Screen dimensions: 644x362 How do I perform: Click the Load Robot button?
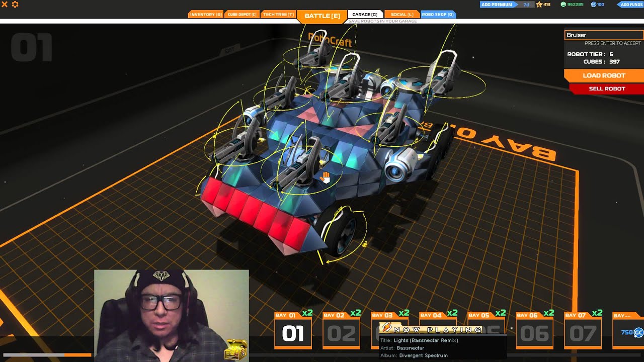click(604, 75)
